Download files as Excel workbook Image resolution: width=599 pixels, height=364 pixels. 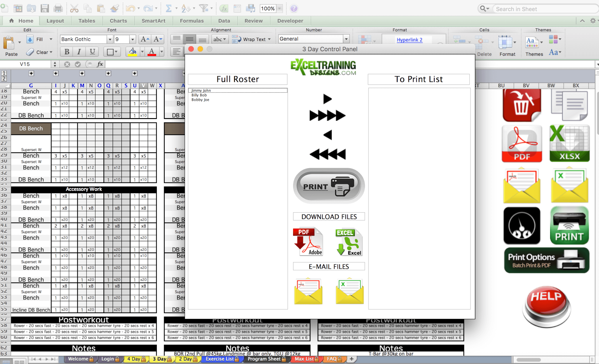click(349, 242)
